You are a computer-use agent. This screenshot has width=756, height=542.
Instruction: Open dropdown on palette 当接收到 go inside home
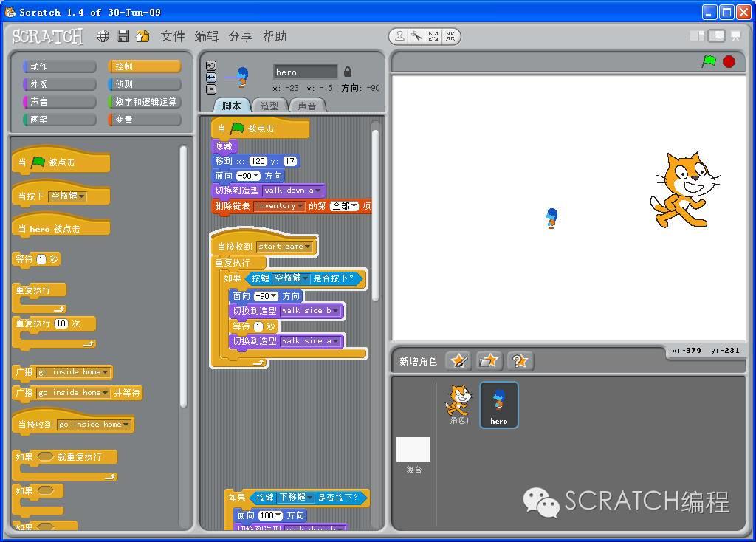click(x=126, y=425)
